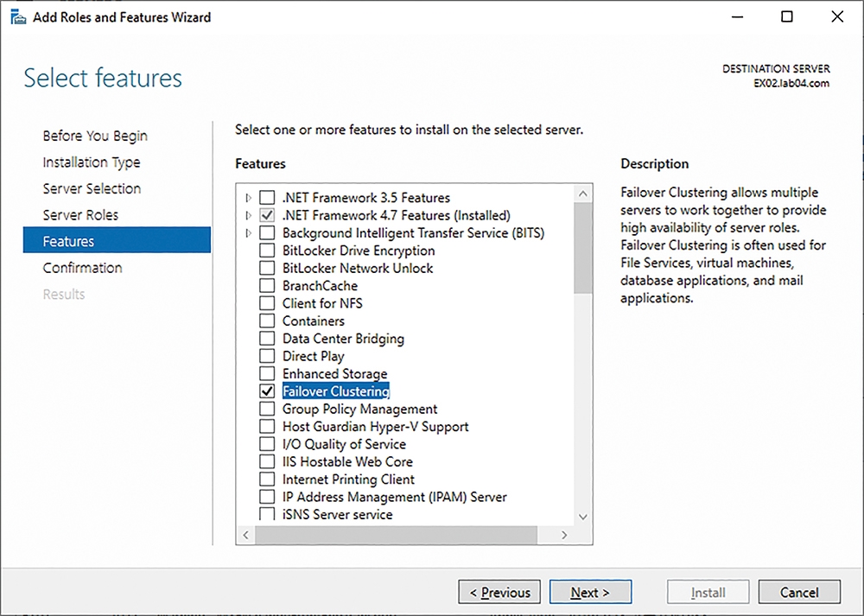Minimize the wizard window
864x616 pixels.
737,17
